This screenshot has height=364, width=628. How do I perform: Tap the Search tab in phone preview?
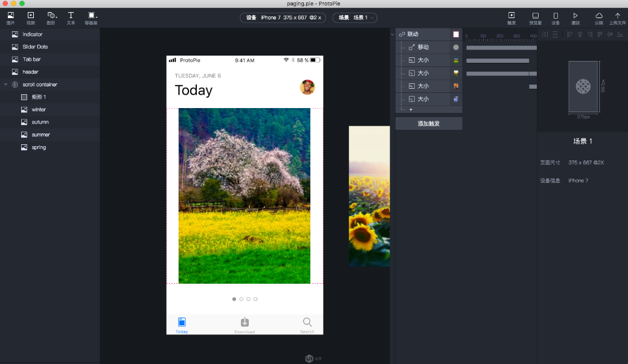click(307, 325)
